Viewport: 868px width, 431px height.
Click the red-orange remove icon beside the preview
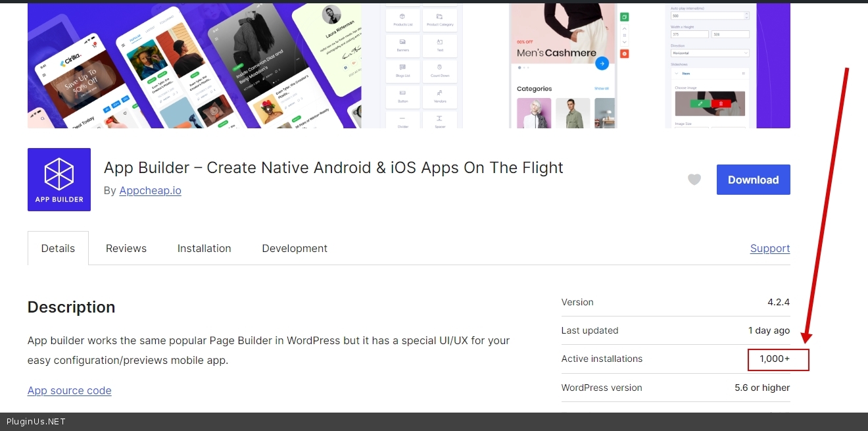(625, 53)
